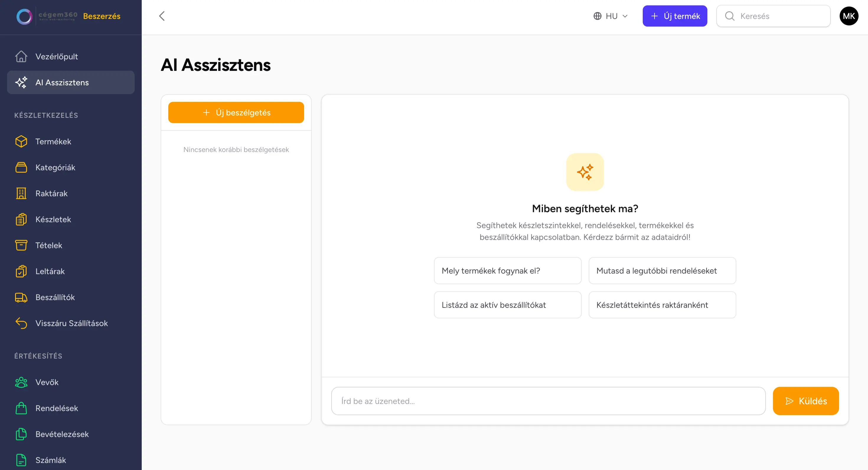The width and height of the screenshot is (868, 470).
Task: Click the MK user avatar
Action: [849, 16]
